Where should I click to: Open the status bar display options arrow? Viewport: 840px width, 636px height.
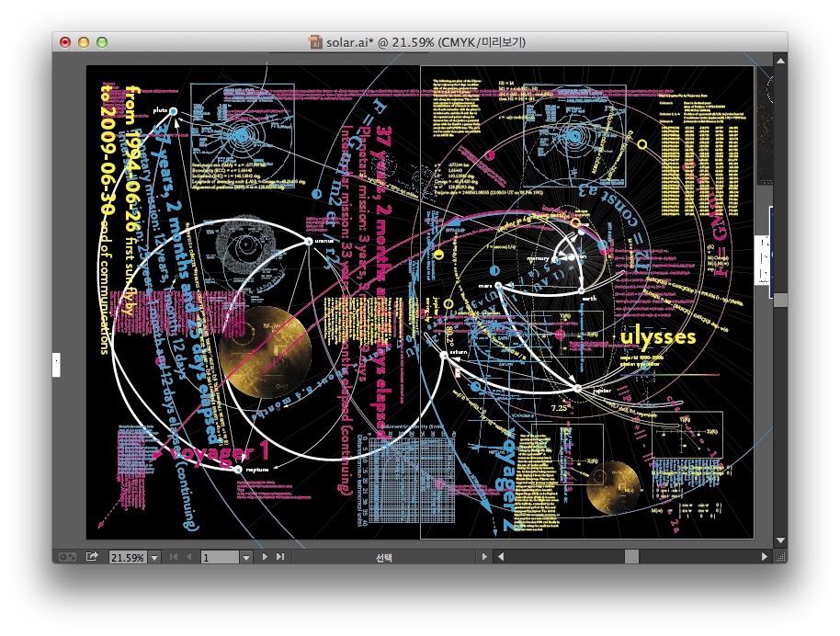pyautogui.click(x=484, y=557)
